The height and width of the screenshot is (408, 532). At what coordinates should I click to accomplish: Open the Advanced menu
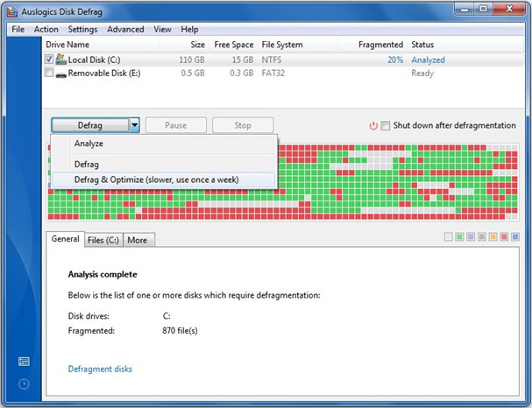point(125,30)
